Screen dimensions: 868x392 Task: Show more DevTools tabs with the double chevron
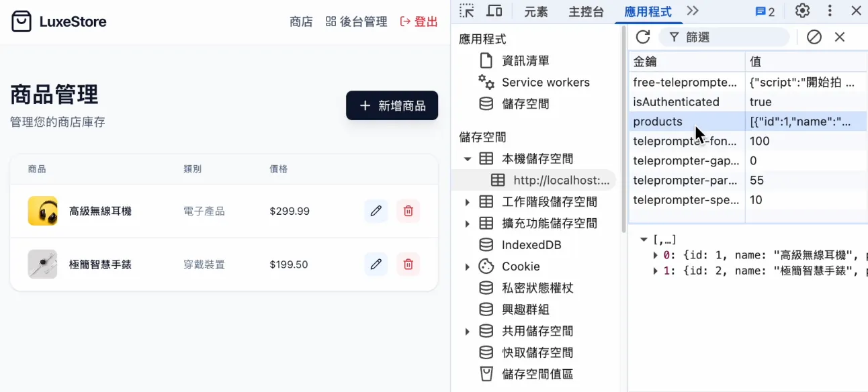693,11
